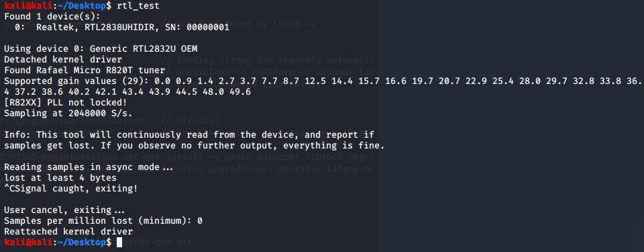Image resolution: width=644 pixels, height=252 pixels.
Task: Click the last ~/Desktop prompt path
Action: click(81, 243)
